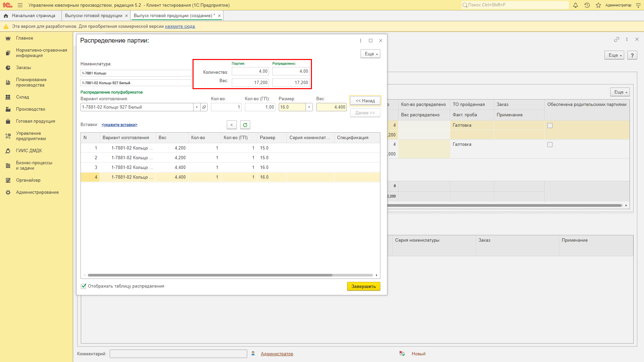The height and width of the screenshot is (362, 644).
Task: Click the Вариант изготовления column header
Action: point(128,138)
